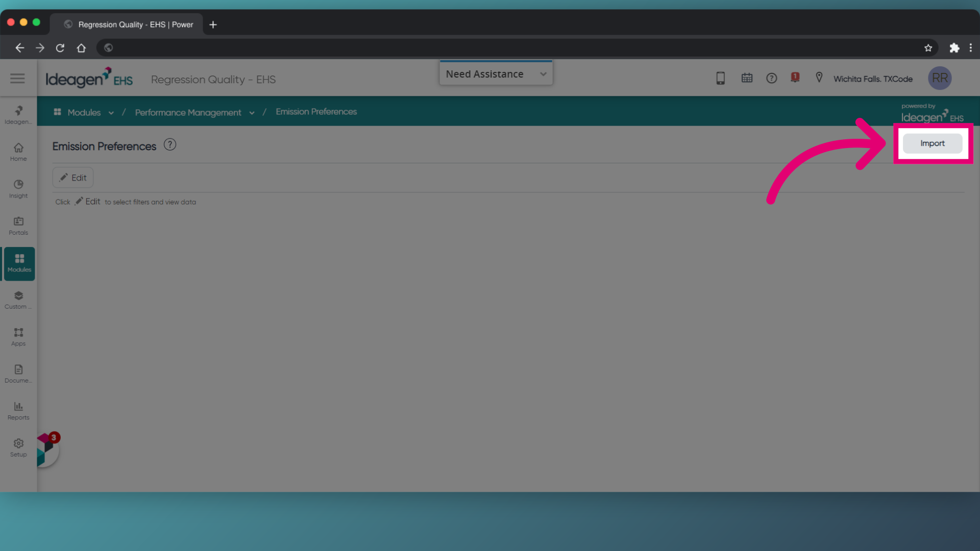Viewport: 980px width, 551px height.
Task: Click the location pin icon
Action: pyautogui.click(x=819, y=78)
